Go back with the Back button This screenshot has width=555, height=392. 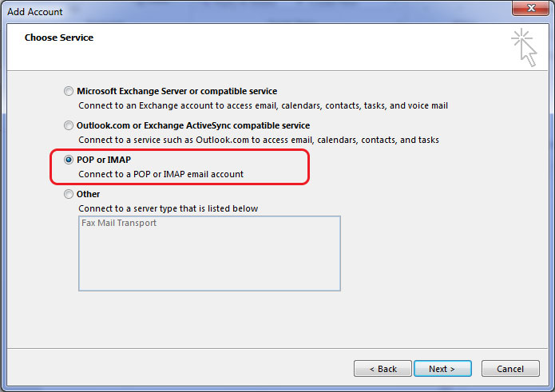(x=383, y=369)
